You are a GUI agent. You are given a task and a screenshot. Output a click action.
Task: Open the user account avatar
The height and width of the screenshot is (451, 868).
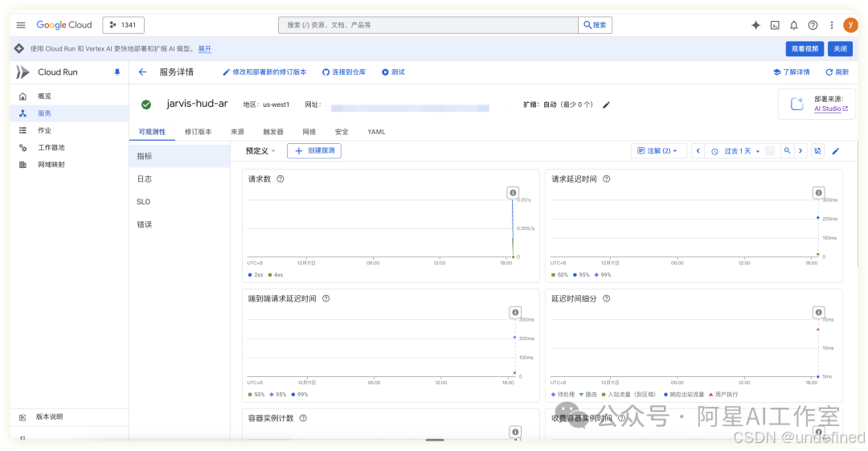point(850,25)
